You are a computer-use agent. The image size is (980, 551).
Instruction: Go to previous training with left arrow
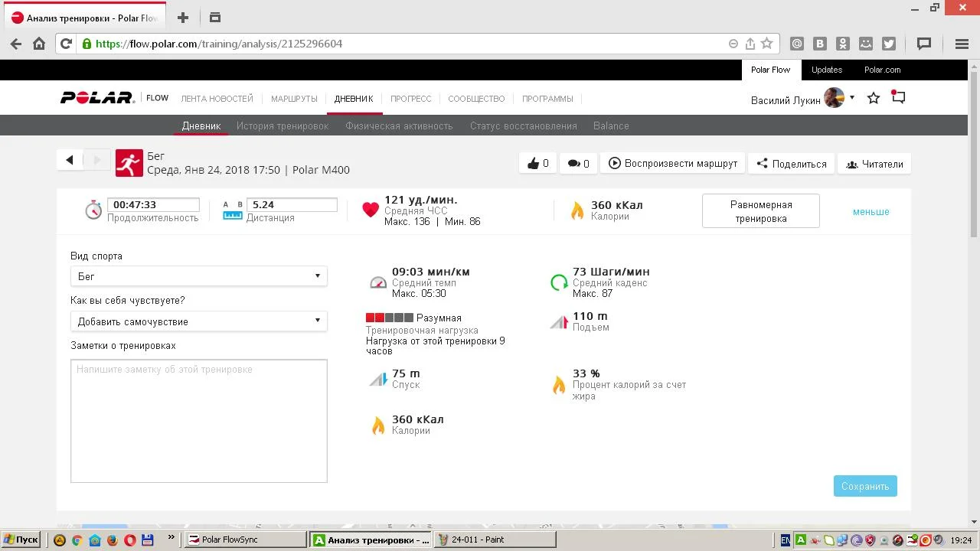[x=70, y=160]
